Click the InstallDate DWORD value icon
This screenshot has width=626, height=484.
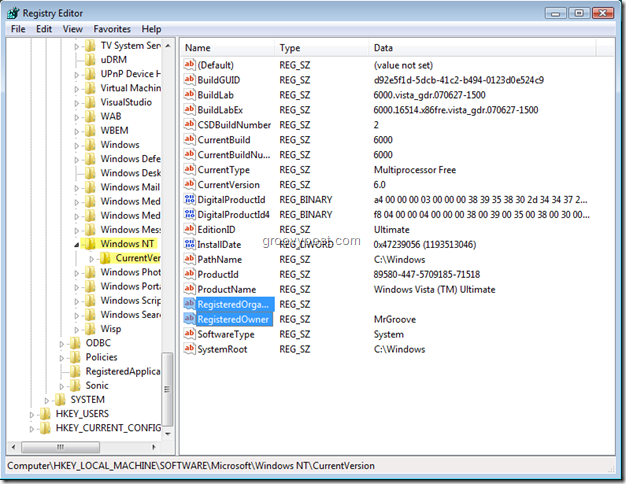pos(189,244)
